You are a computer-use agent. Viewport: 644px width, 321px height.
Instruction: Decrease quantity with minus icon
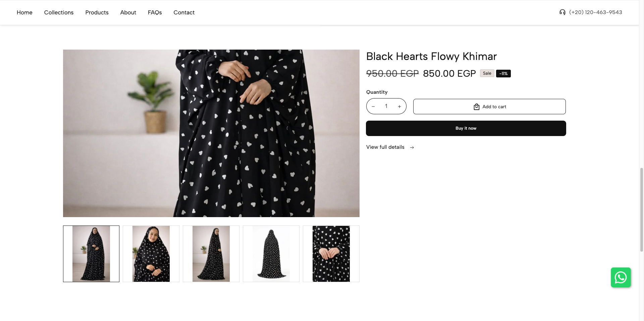[x=373, y=107]
